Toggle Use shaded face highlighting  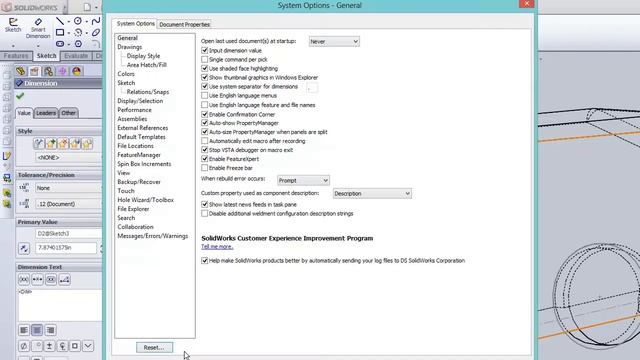click(x=204, y=69)
